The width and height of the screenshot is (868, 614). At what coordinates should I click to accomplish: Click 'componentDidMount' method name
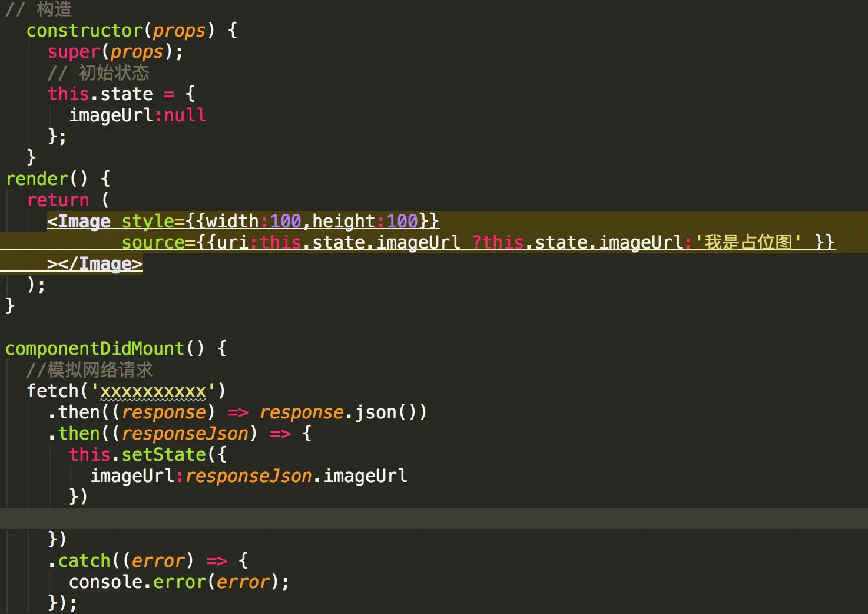(x=95, y=349)
